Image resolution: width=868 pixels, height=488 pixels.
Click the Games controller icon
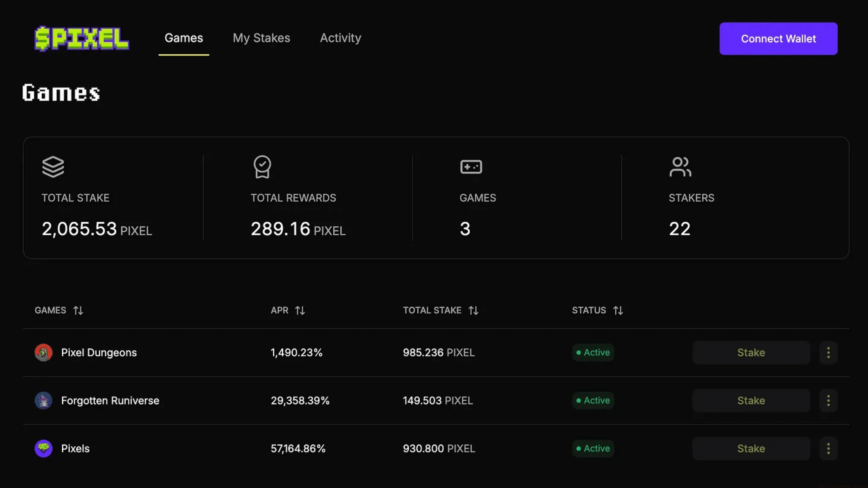tap(471, 167)
